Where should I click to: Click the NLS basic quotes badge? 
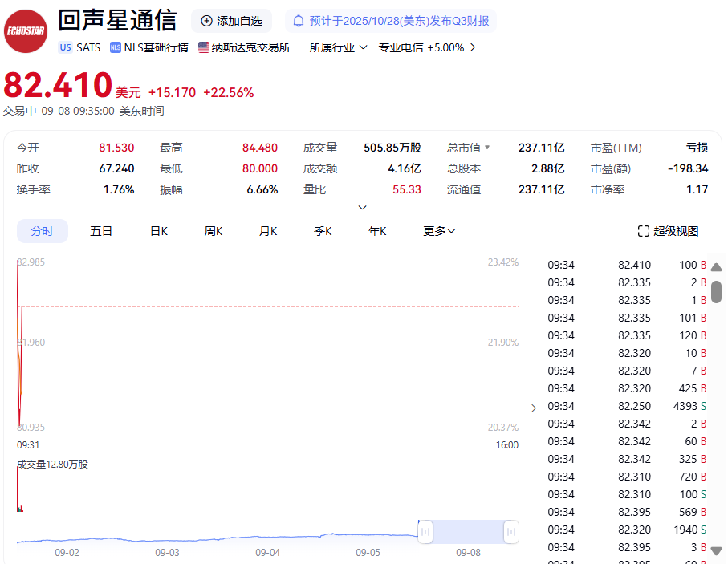click(116, 47)
